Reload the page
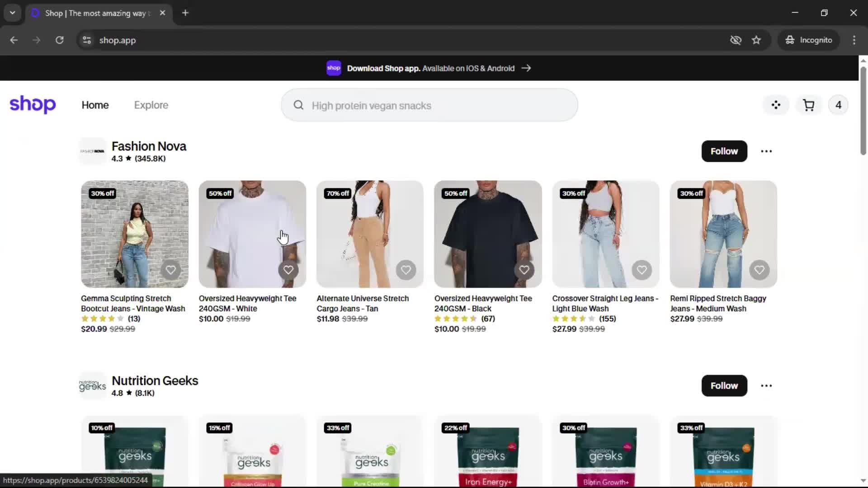 pos(59,40)
